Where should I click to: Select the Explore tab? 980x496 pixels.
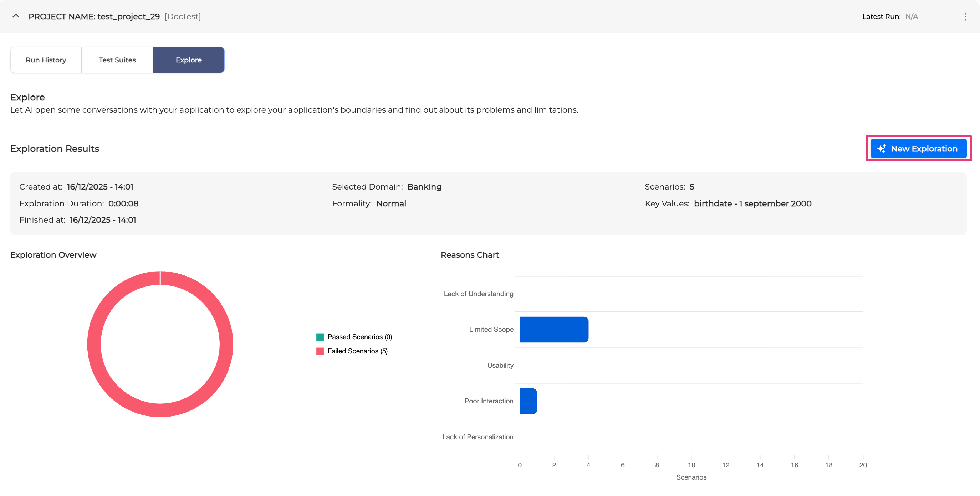(x=189, y=60)
